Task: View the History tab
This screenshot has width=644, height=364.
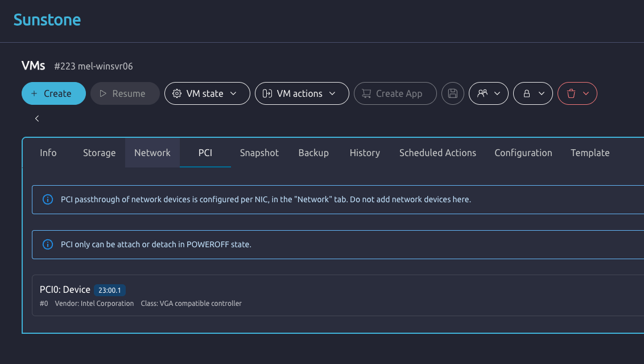Action: [x=365, y=153]
